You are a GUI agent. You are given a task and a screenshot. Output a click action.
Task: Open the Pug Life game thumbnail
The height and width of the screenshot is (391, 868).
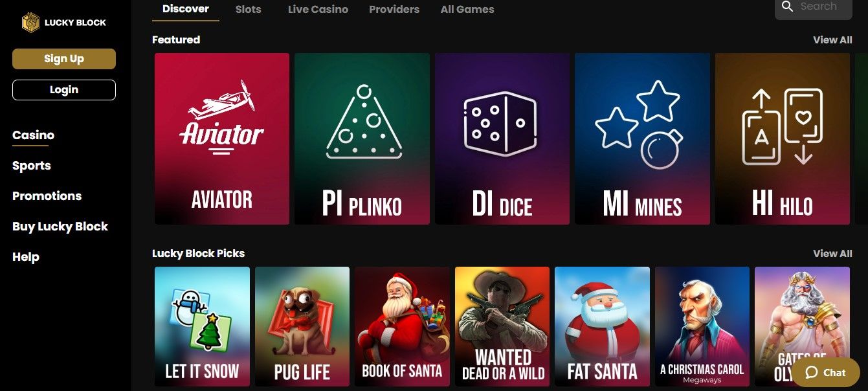click(x=302, y=326)
